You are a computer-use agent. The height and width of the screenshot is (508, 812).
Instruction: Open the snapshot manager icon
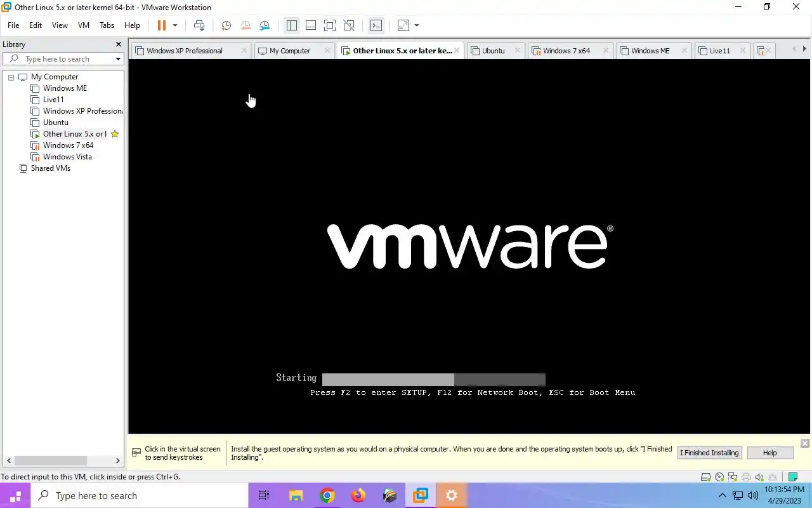click(265, 25)
